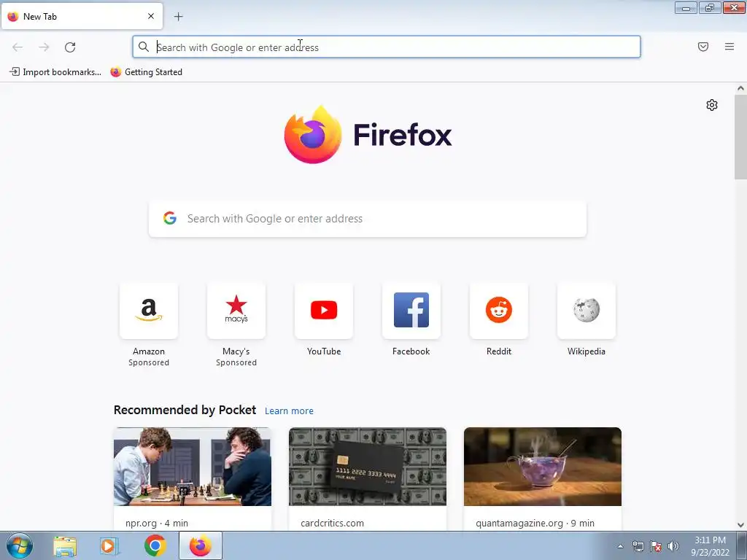This screenshot has width=747, height=560.
Task: Click the scrollbar up arrow
Action: click(x=740, y=88)
